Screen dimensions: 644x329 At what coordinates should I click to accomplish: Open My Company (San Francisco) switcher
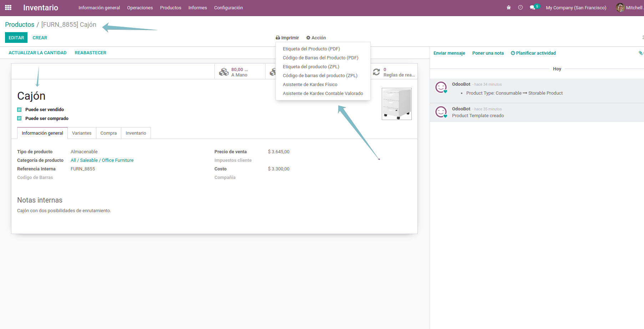pyautogui.click(x=576, y=8)
